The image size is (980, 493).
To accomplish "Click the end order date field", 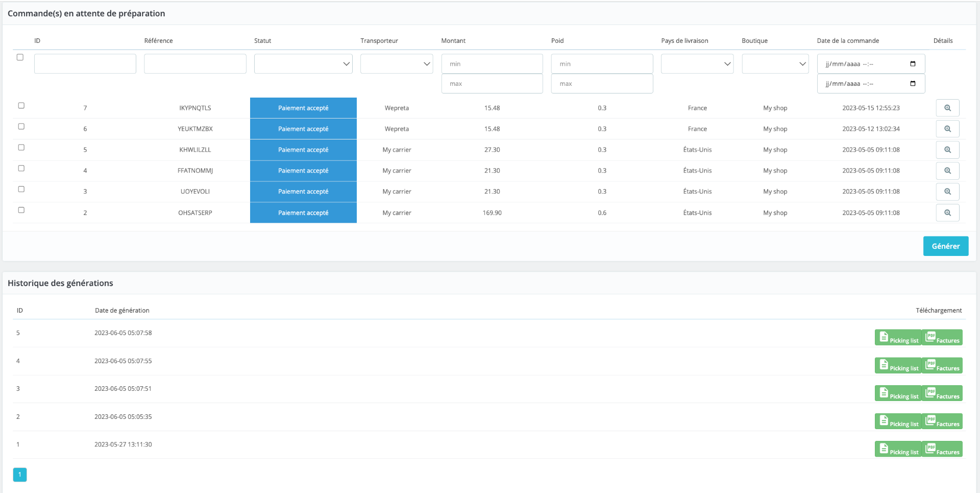I will coord(871,84).
